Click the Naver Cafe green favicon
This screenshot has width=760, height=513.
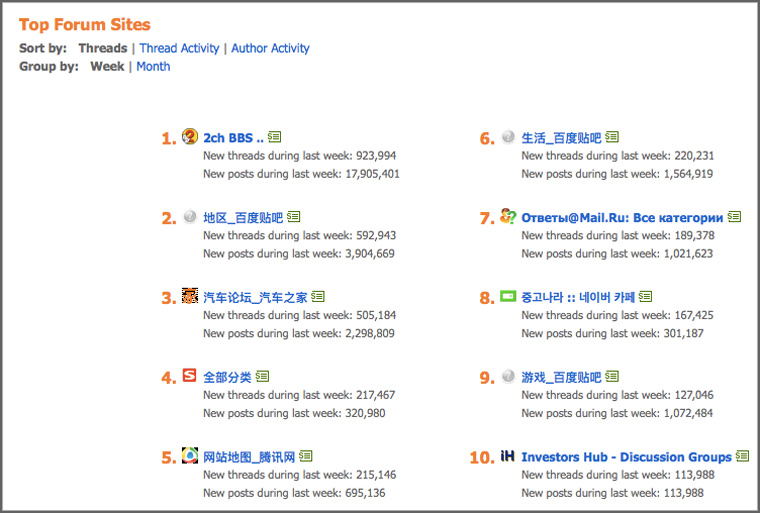(x=508, y=296)
